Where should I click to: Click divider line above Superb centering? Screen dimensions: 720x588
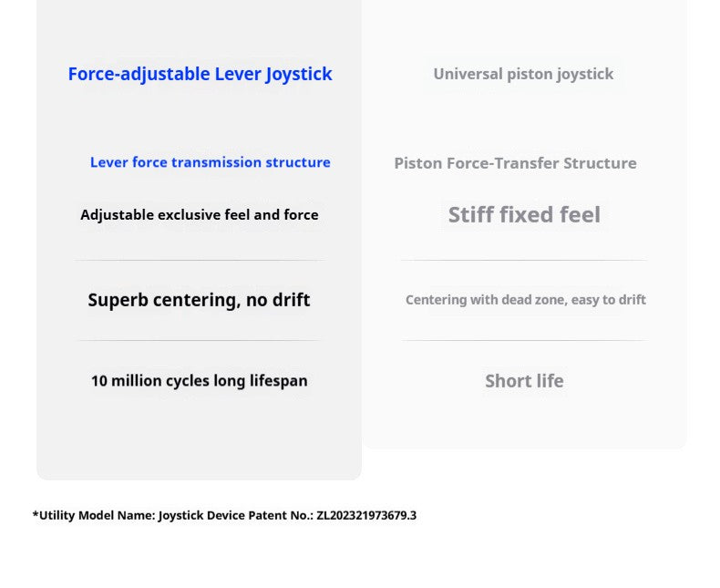point(200,260)
